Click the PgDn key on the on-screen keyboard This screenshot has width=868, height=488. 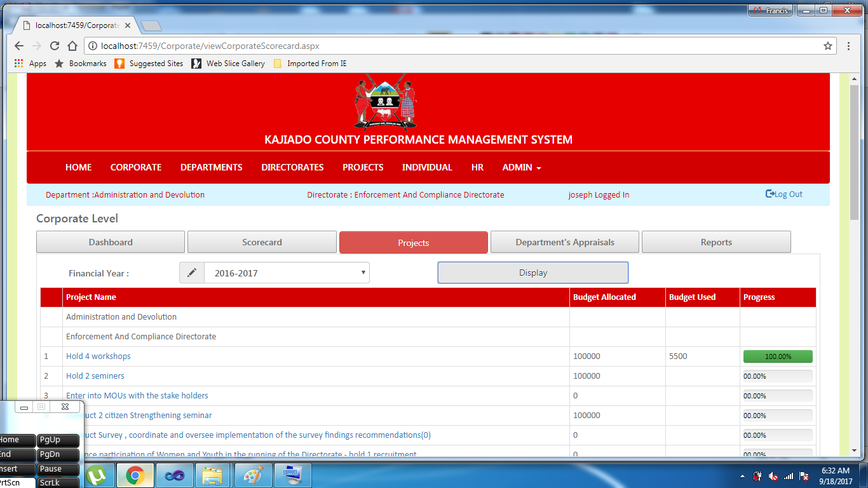[x=58, y=454]
